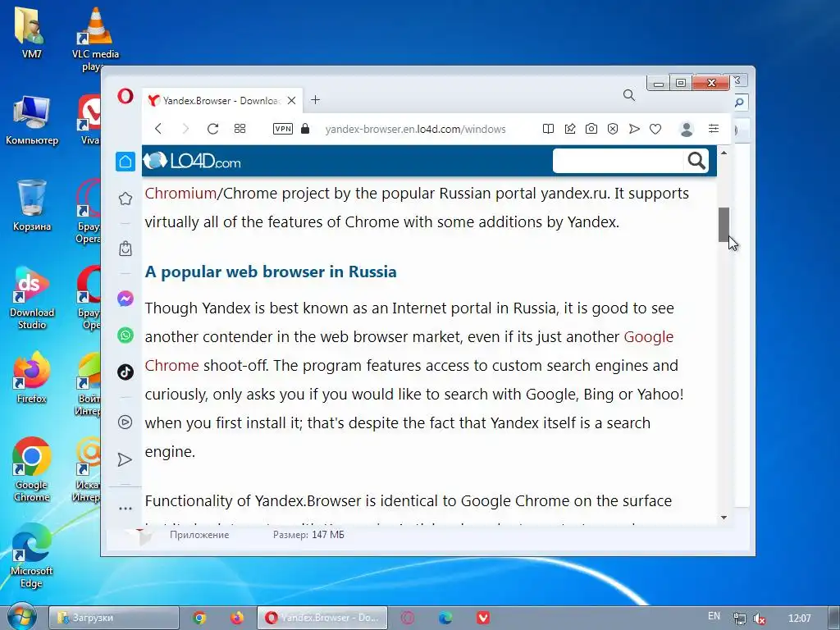Click the LO4D site search field
Screen dimensions: 840x630
pos(619,161)
